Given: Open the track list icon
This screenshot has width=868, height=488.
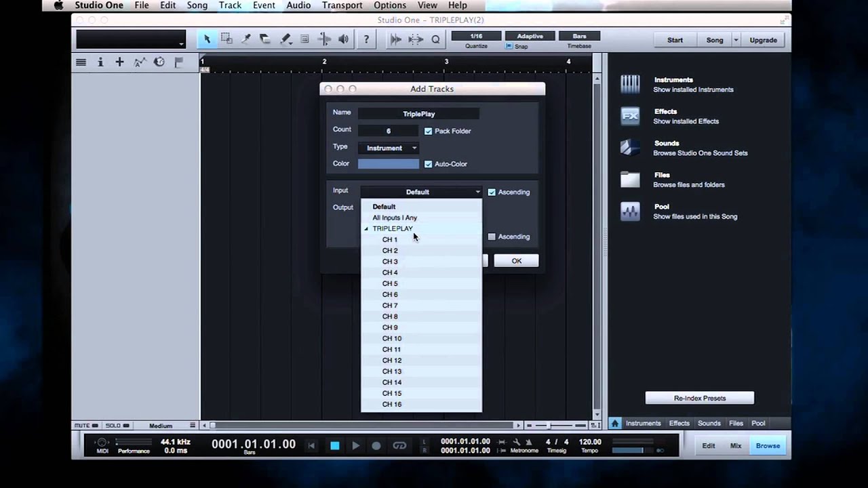Looking at the screenshot, I should (x=81, y=62).
